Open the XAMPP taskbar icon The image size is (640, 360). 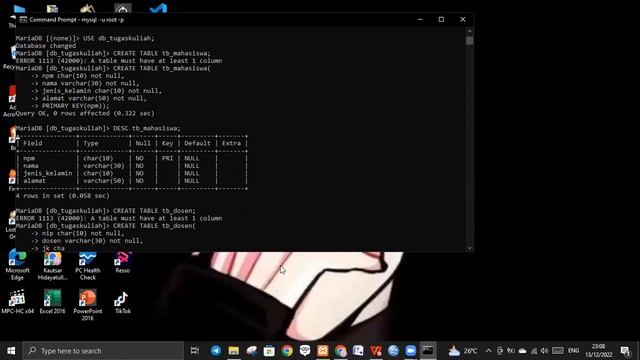322,351
